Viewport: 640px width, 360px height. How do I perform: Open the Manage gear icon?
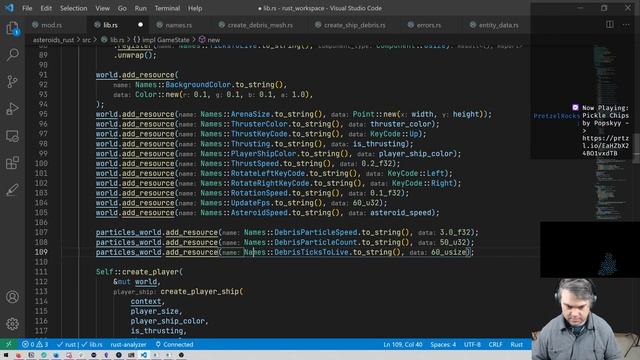click(13, 324)
